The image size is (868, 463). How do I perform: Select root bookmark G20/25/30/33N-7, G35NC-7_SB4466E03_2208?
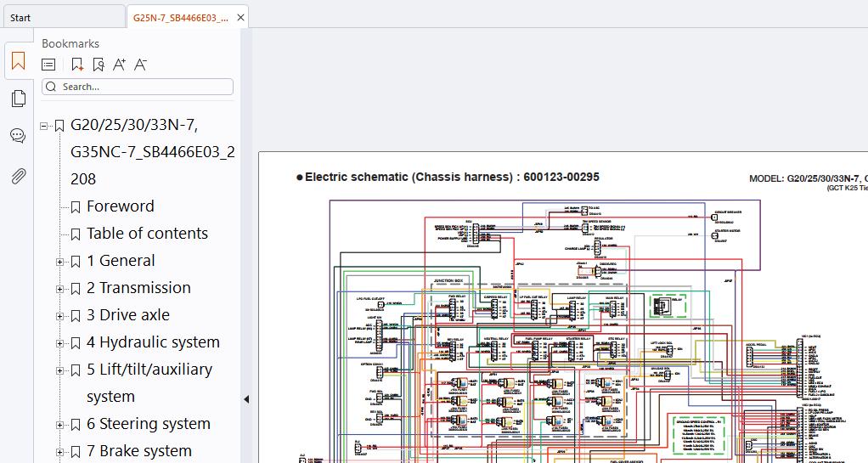[152, 152]
